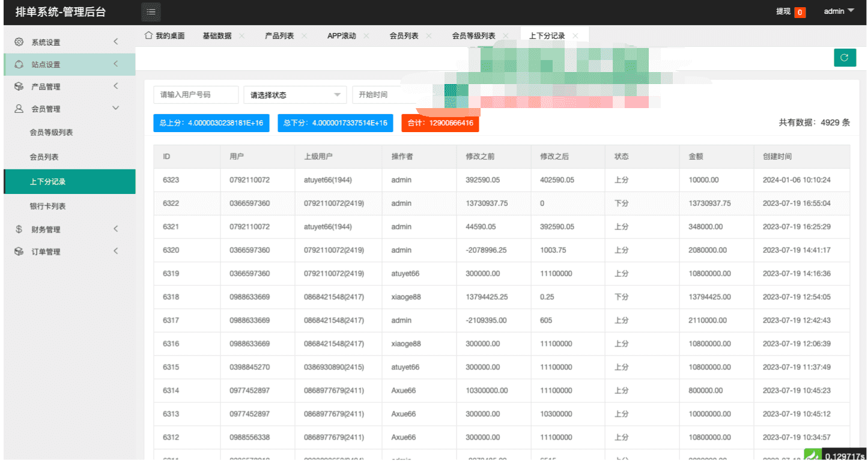Click the 请输入用户号码 input field
Screen dimensions: 868x463
tap(195, 95)
